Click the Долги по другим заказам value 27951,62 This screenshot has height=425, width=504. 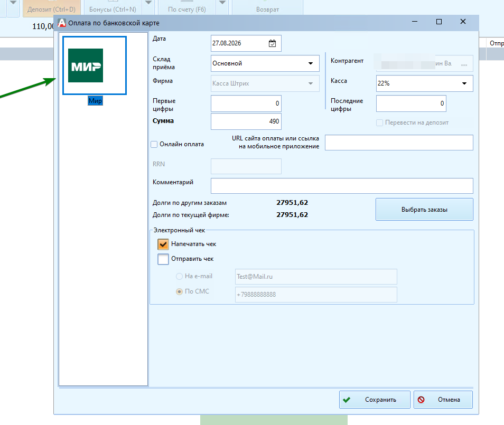coord(292,203)
